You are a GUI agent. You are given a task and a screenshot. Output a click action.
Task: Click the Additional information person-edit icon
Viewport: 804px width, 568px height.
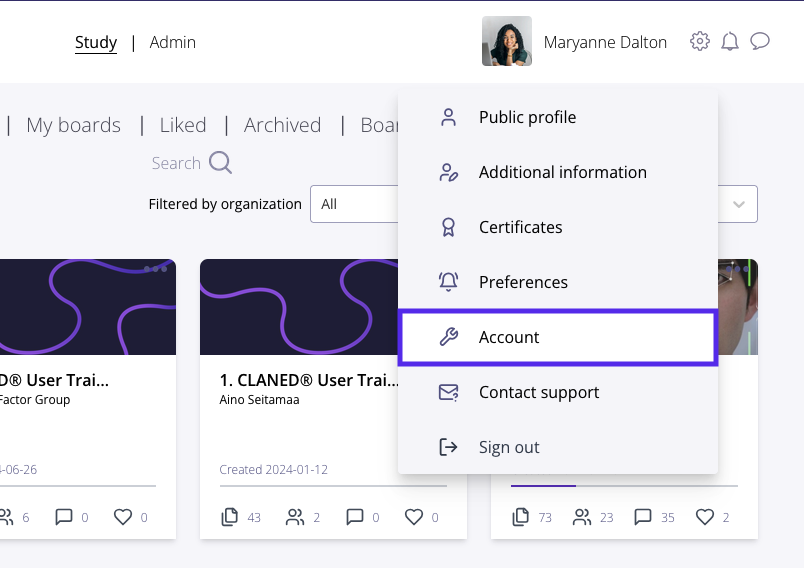pos(448,172)
